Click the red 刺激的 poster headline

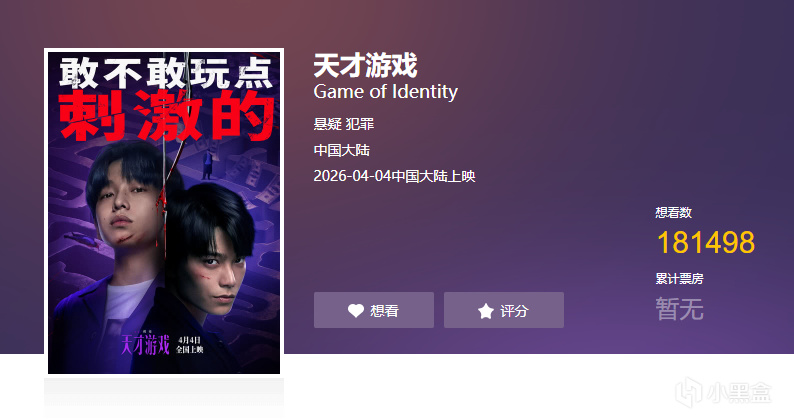click(x=166, y=117)
